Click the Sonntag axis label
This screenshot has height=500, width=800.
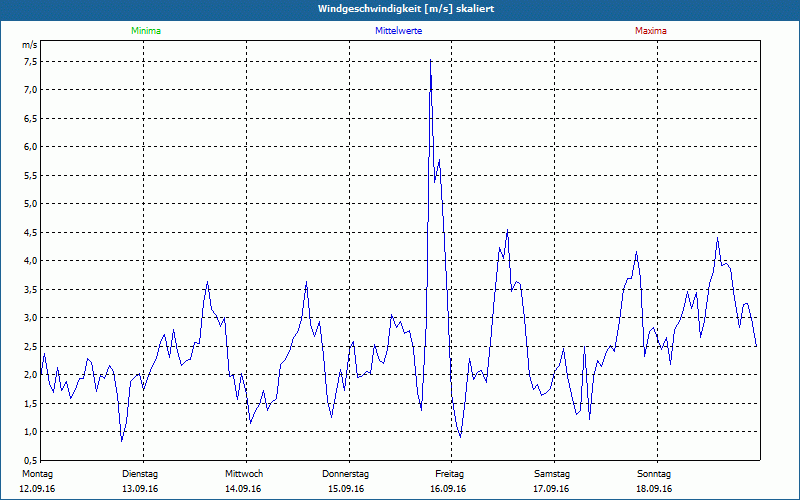point(654,474)
